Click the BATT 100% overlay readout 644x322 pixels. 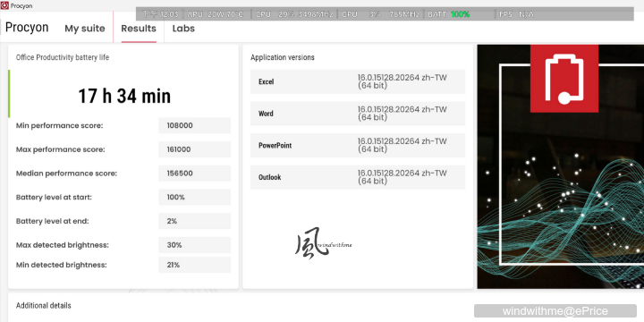(448, 14)
